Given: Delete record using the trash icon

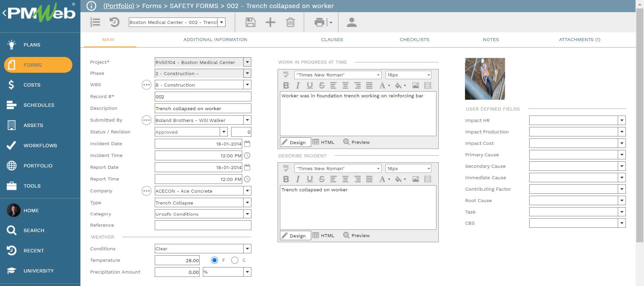Looking at the screenshot, I should pos(290,22).
